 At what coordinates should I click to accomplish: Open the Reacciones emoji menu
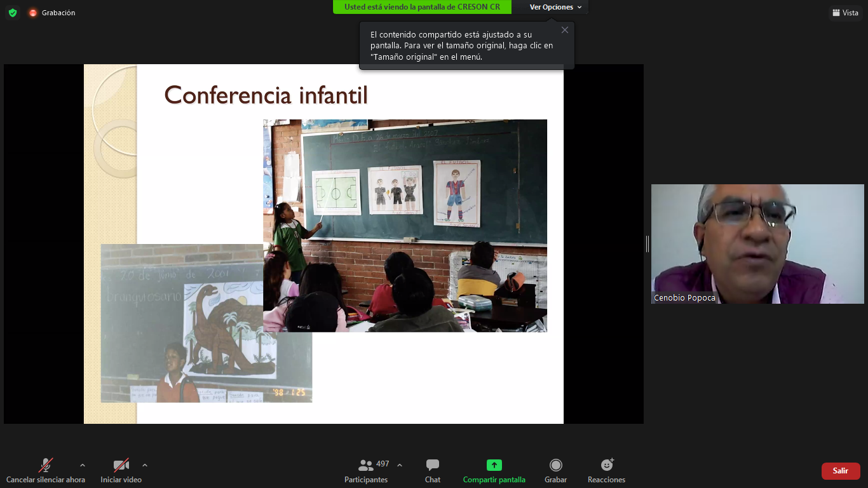[x=606, y=471]
